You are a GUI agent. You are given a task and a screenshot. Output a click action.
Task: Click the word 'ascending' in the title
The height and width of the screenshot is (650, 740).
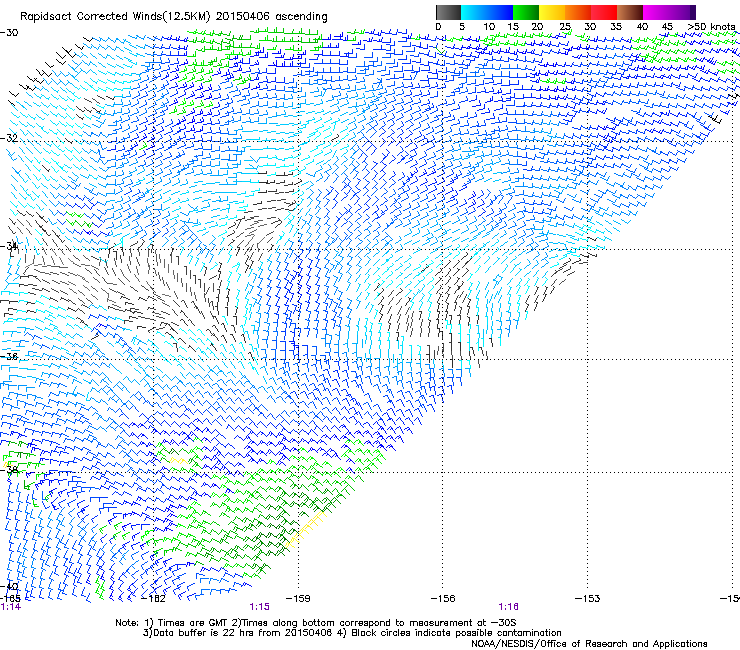click(301, 17)
